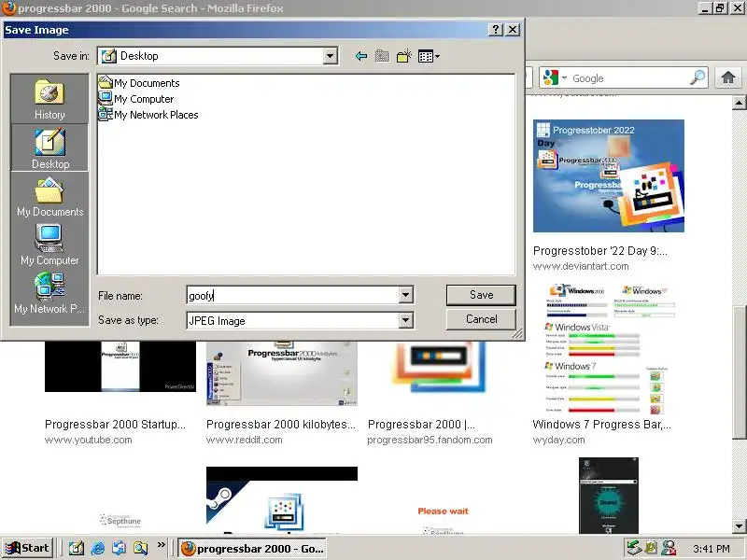Click the Google search engine icon in Firefox
This screenshot has height=560, width=747.
click(551, 77)
